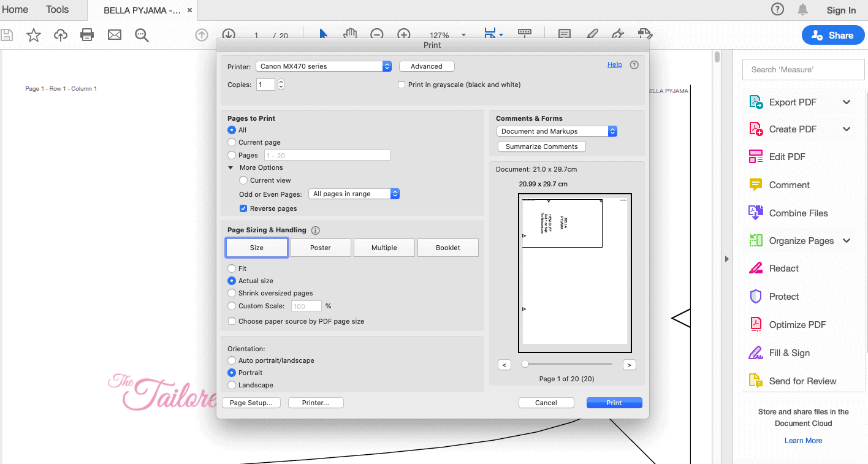Select the Poster sizing tab

[321, 248]
